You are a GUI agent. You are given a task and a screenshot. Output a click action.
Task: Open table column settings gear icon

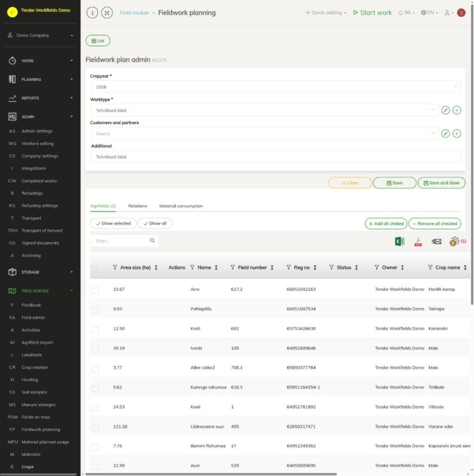click(454, 241)
